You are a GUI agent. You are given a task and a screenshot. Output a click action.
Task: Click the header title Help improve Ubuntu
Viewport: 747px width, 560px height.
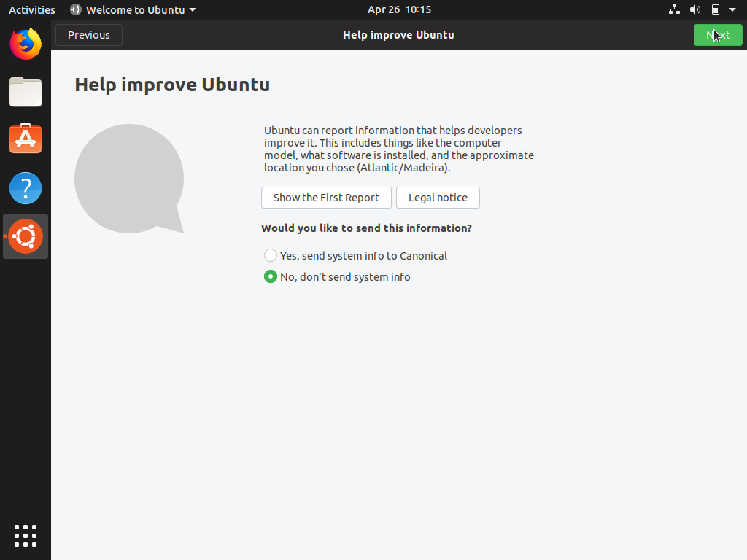pyautogui.click(x=398, y=35)
